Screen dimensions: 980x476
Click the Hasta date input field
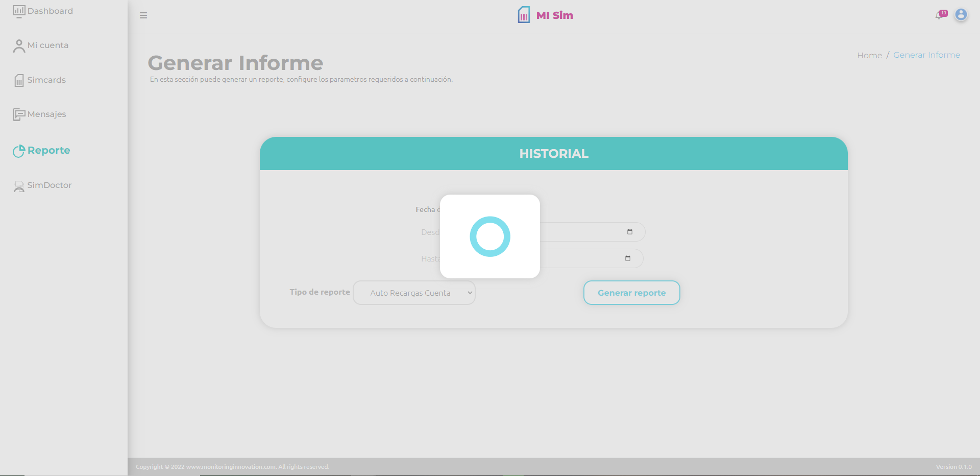(x=582, y=258)
